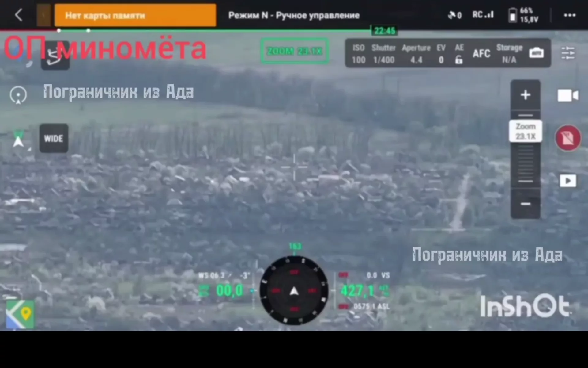588x368 pixels.
Task: Open Shutter 1/400 setting
Action: pos(383,54)
